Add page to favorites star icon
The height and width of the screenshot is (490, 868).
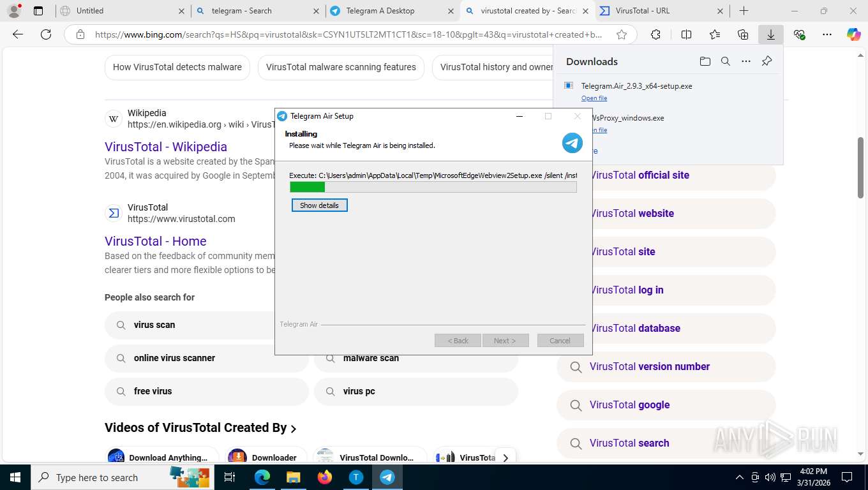(x=622, y=34)
